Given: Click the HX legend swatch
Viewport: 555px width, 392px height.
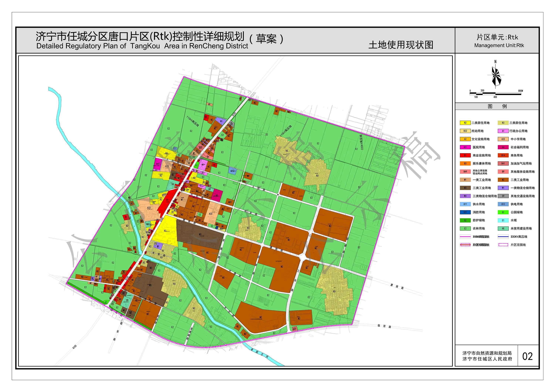Looking at the screenshot, I should click(503, 228).
